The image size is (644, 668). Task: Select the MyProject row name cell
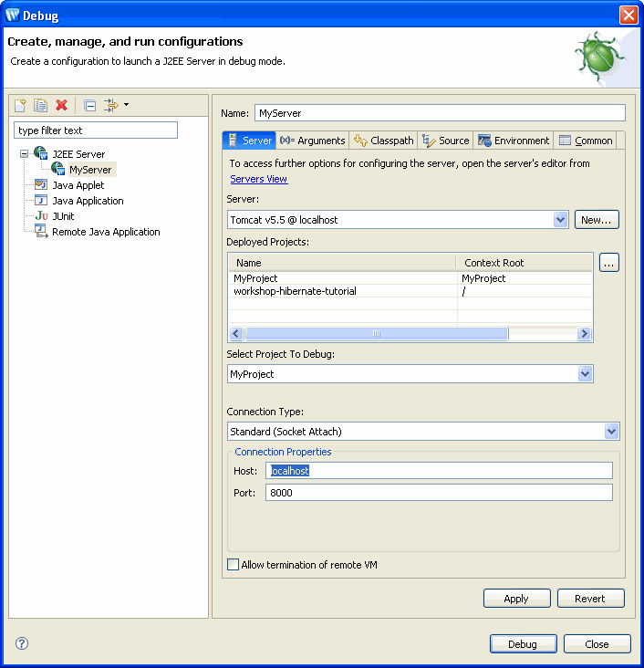(x=343, y=278)
